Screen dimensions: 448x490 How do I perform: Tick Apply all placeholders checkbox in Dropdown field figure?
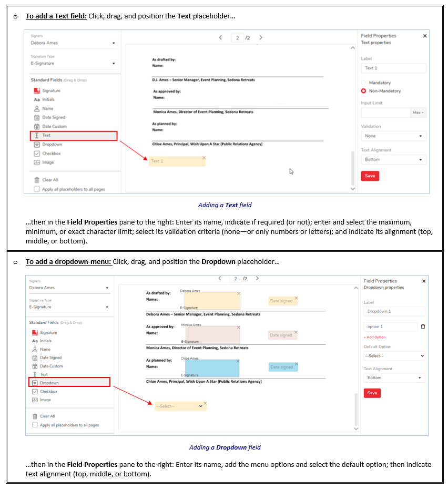click(35, 425)
